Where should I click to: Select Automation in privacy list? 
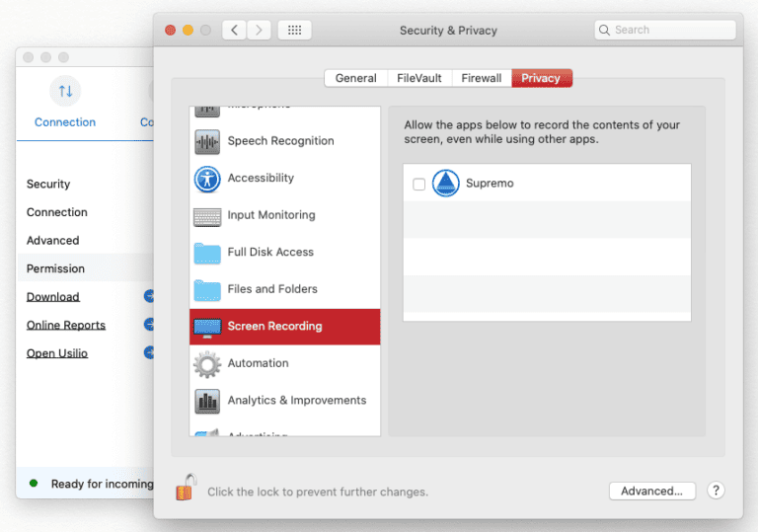point(284,363)
